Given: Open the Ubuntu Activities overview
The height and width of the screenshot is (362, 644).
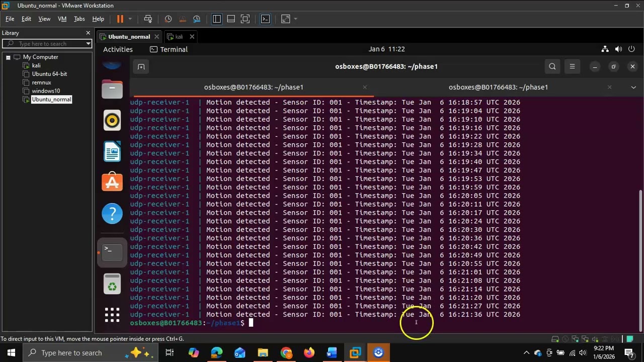Looking at the screenshot, I should (x=118, y=49).
